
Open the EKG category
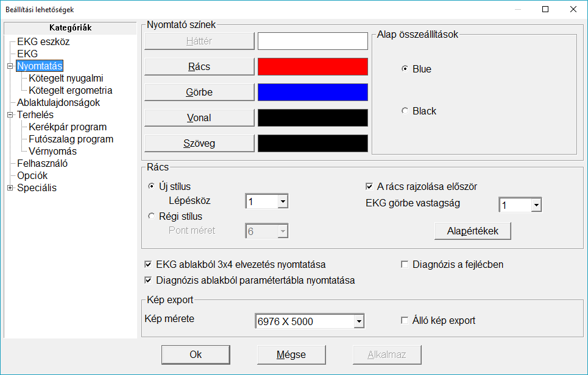click(x=27, y=54)
